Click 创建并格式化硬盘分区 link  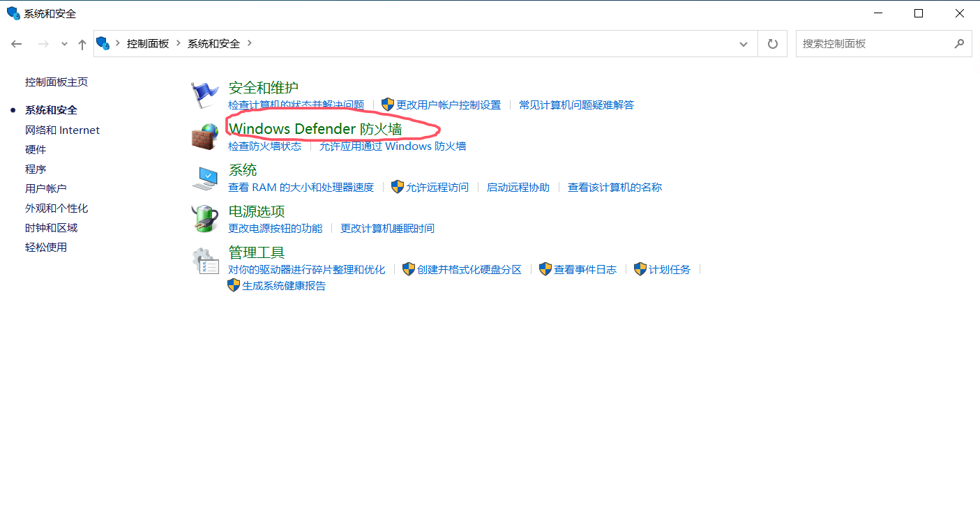point(469,269)
